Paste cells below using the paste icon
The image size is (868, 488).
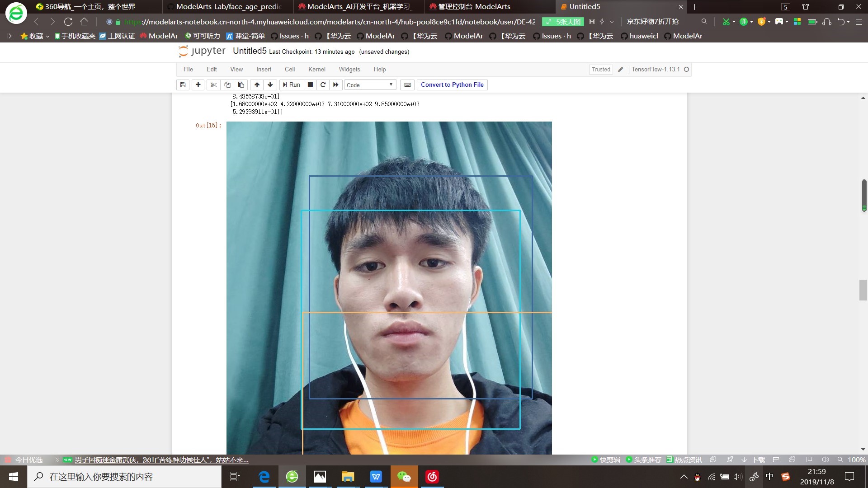(x=241, y=84)
